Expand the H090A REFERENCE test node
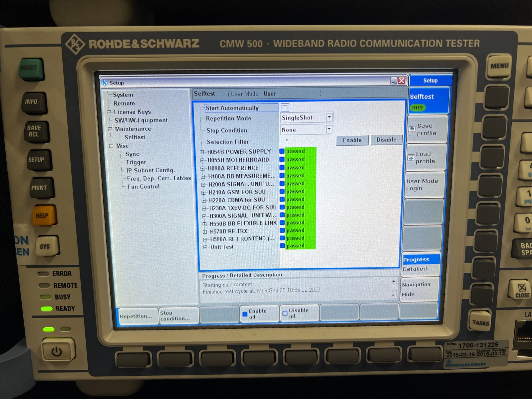 pyautogui.click(x=202, y=169)
